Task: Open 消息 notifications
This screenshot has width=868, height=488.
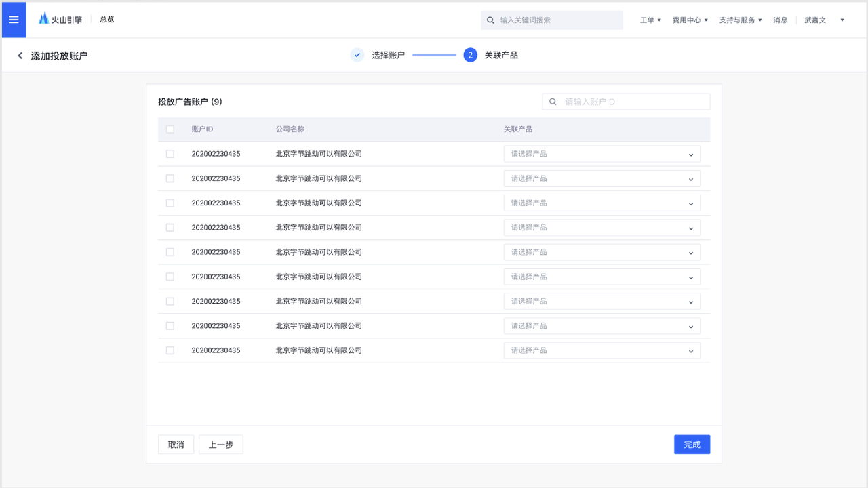Action: click(x=781, y=20)
